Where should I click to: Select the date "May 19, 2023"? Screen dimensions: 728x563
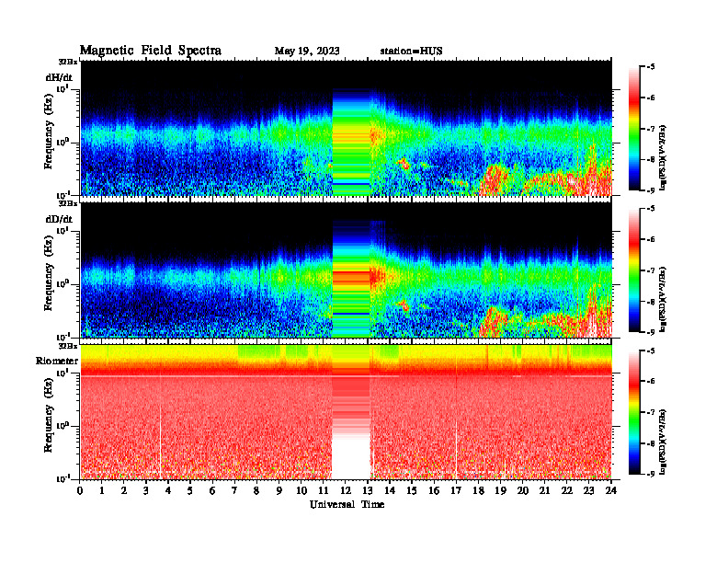point(307,52)
